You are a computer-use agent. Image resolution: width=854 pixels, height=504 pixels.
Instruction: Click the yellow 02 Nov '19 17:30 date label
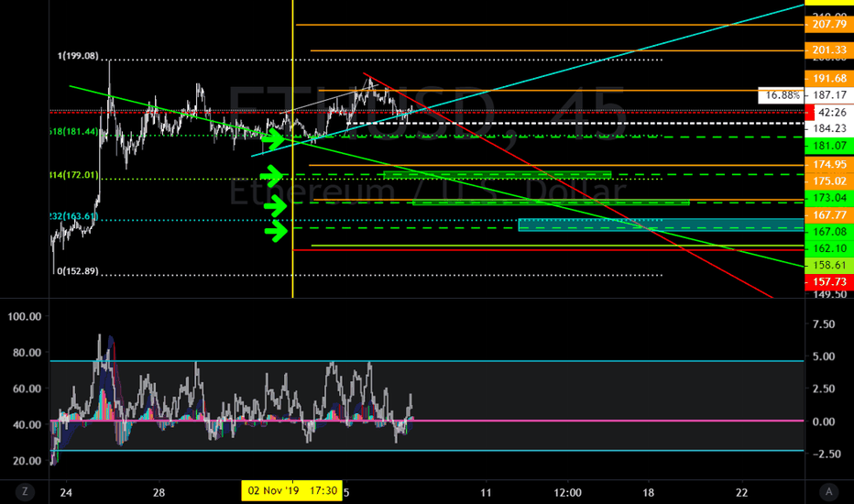coord(292,491)
